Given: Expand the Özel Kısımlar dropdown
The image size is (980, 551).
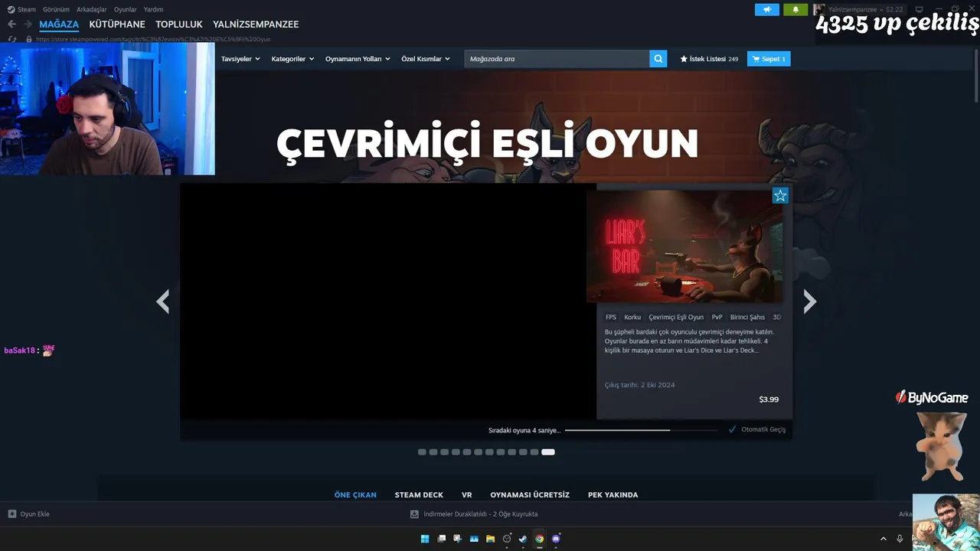Looking at the screenshot, I should point(426,59).
